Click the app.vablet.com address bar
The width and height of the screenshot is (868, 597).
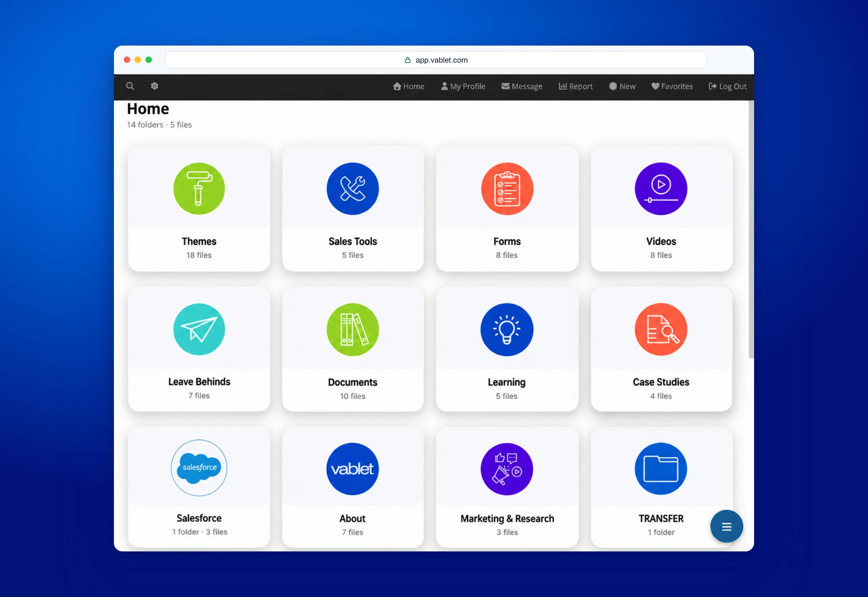click(436, 60)
